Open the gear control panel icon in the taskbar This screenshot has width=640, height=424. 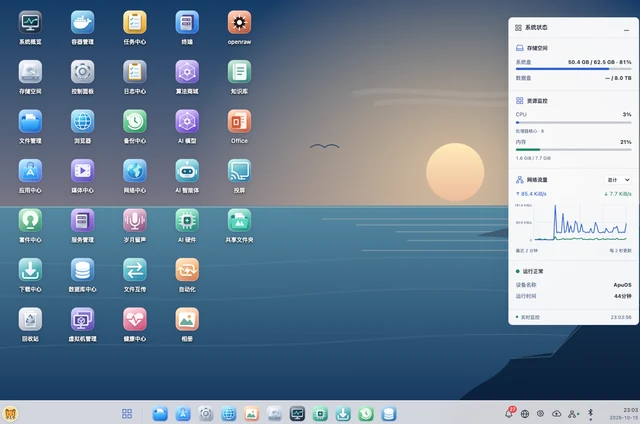pos(206,414)
